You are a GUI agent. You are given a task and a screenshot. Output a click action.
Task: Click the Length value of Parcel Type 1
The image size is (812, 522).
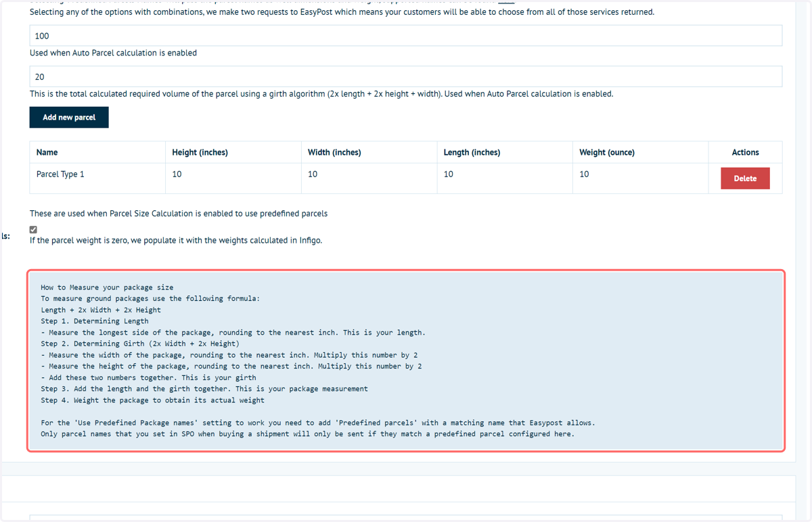pyautogui.click(x=449, y=174)
